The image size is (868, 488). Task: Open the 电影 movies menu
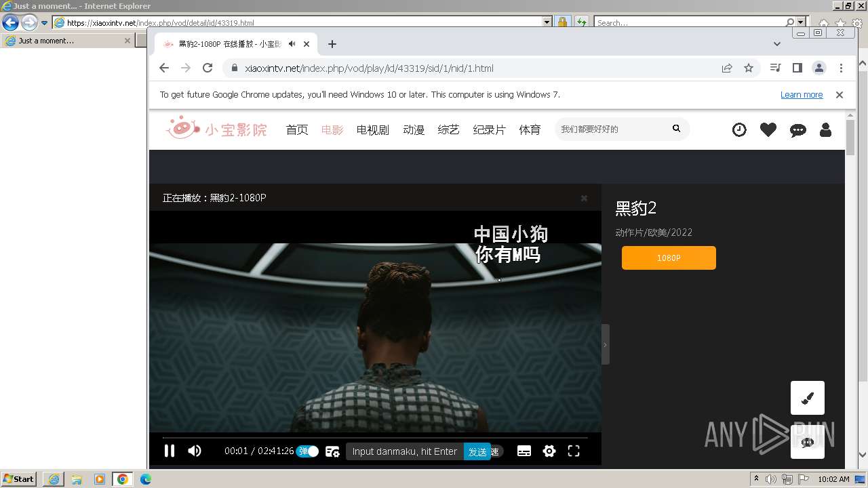332,129
